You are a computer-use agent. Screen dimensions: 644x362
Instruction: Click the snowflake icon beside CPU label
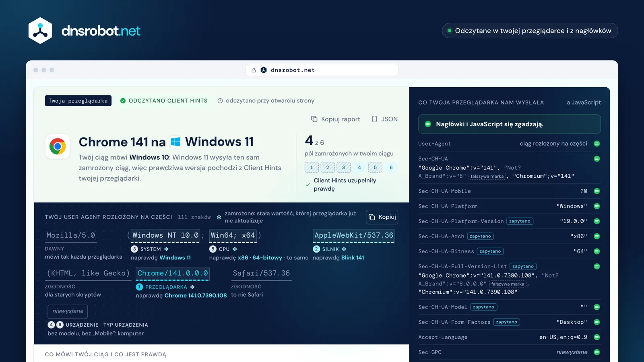click(x=235, y=249)
